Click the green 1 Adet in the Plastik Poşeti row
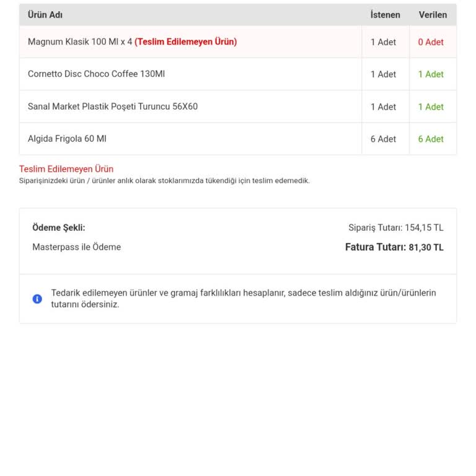This screenshot has height=476, width=476. tap(431, 107)
